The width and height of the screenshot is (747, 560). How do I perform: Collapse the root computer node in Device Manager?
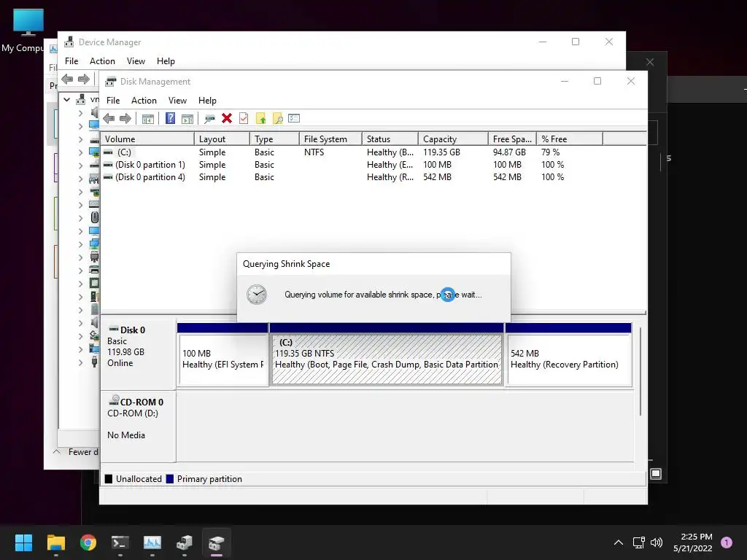67,99
